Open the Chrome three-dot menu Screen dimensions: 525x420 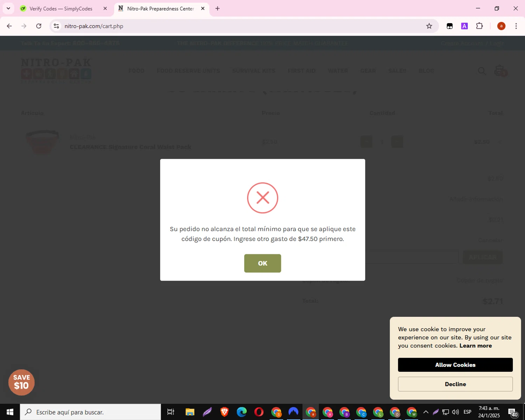coord(516,26)
